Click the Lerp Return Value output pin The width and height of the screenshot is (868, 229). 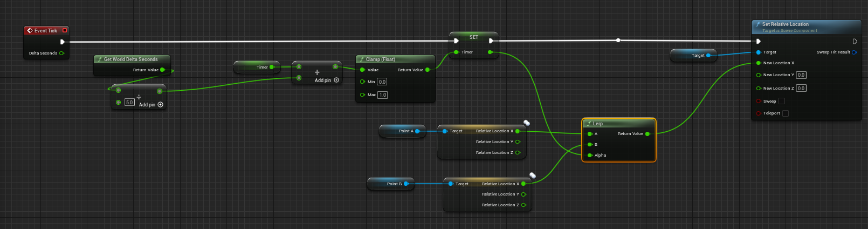tap(647, 133)
